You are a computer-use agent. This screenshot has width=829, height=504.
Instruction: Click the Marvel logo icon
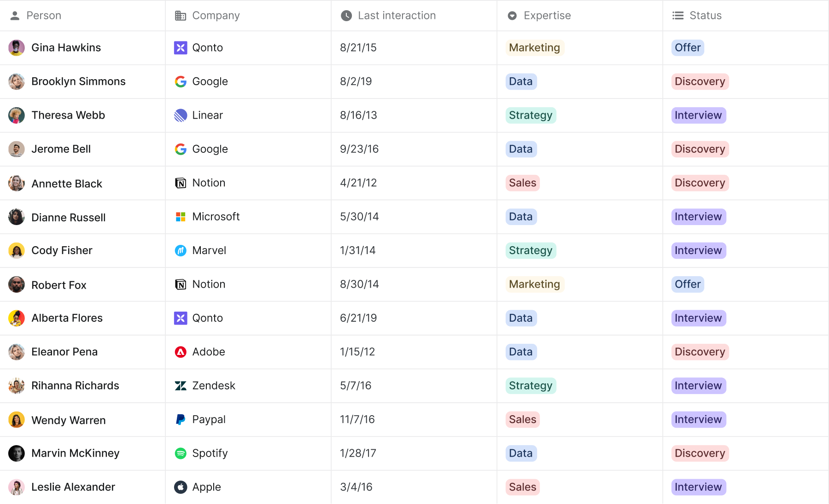click(181, 251)
